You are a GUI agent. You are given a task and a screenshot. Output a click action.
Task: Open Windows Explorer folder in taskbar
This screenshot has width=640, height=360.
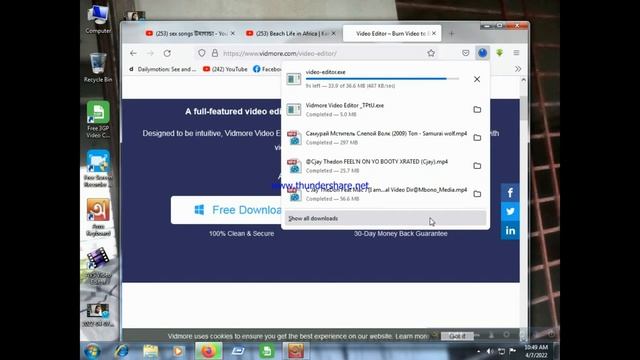[x=150, y=351]
